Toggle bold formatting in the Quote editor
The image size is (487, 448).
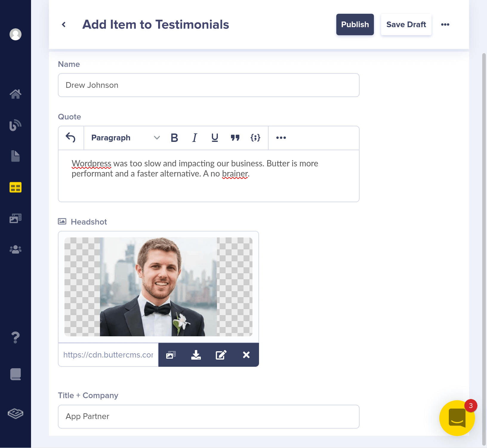tap(174, 138)
